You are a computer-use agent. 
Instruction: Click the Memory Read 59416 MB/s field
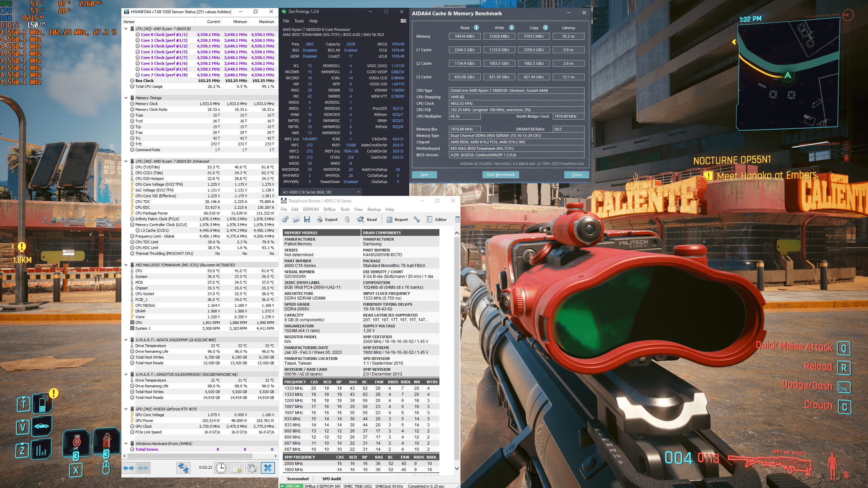coord(465,36)
